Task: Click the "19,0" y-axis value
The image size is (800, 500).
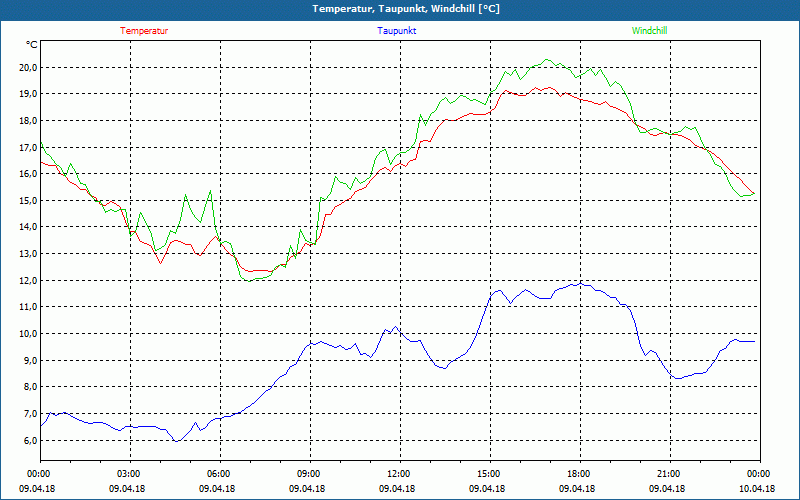Action: (x=28, y=94)
